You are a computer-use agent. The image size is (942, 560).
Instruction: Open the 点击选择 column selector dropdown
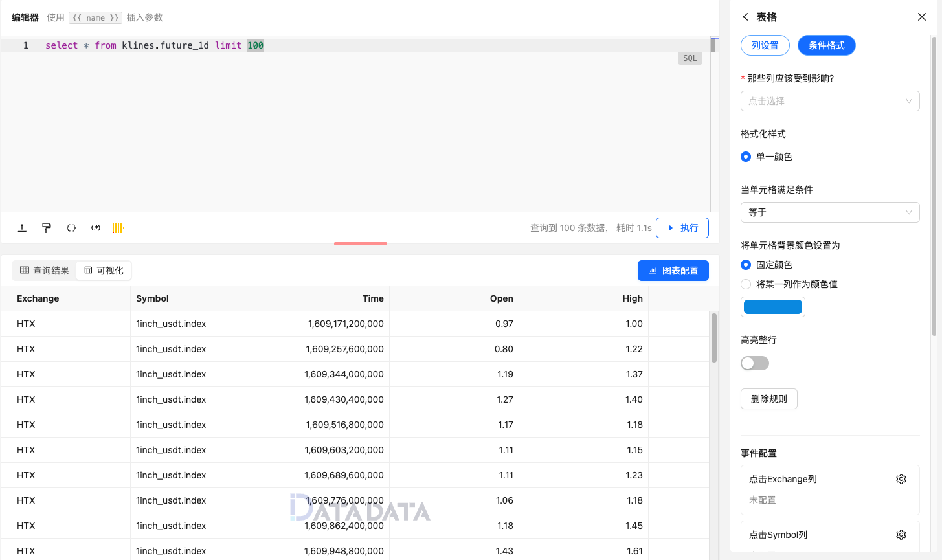(x=830, y=101)
